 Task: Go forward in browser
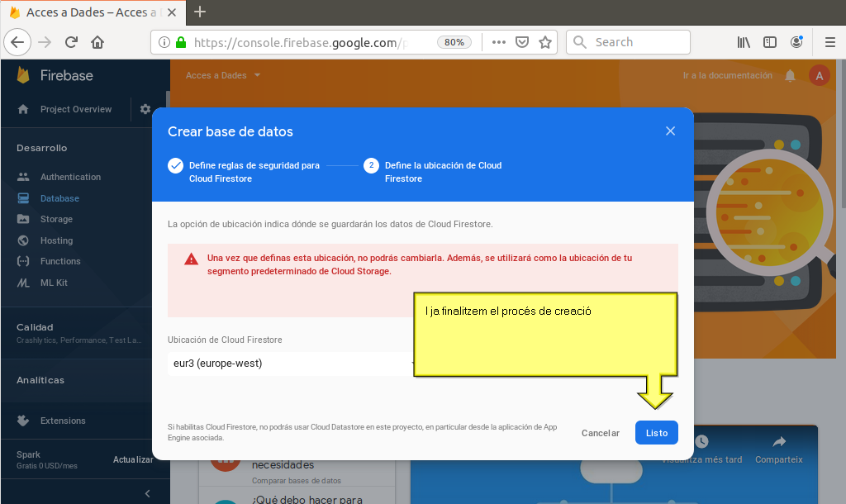pos(45,42)
